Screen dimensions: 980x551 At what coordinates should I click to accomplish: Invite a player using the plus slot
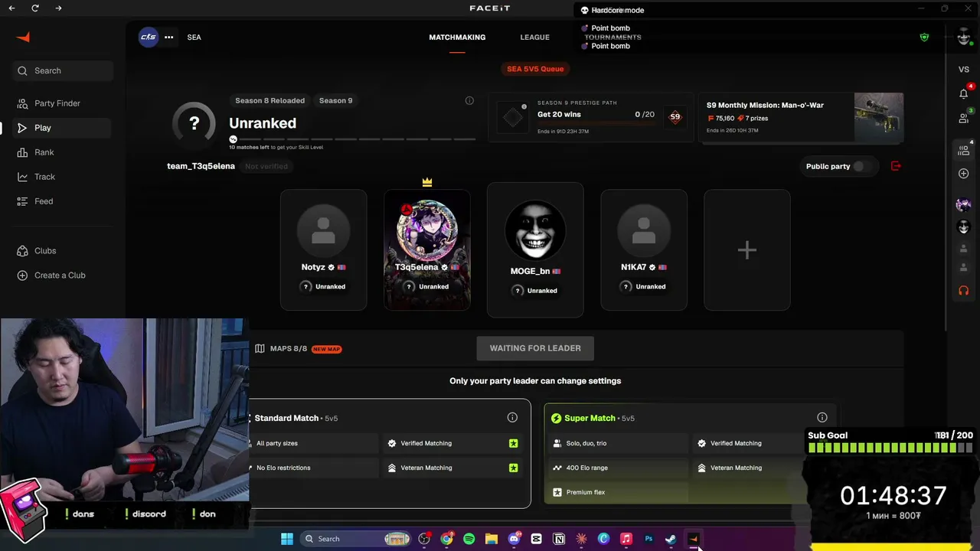747,250
